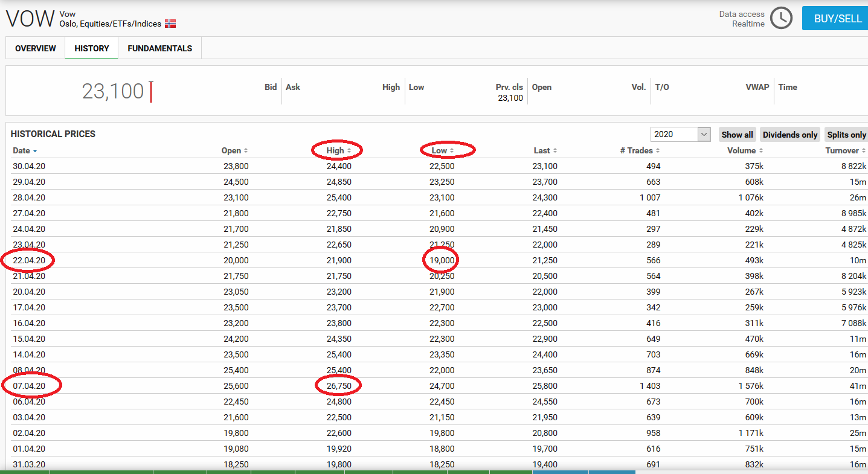
Task: Filter by Dividends only
Action: pyautogui.click(x=790, y=135)
